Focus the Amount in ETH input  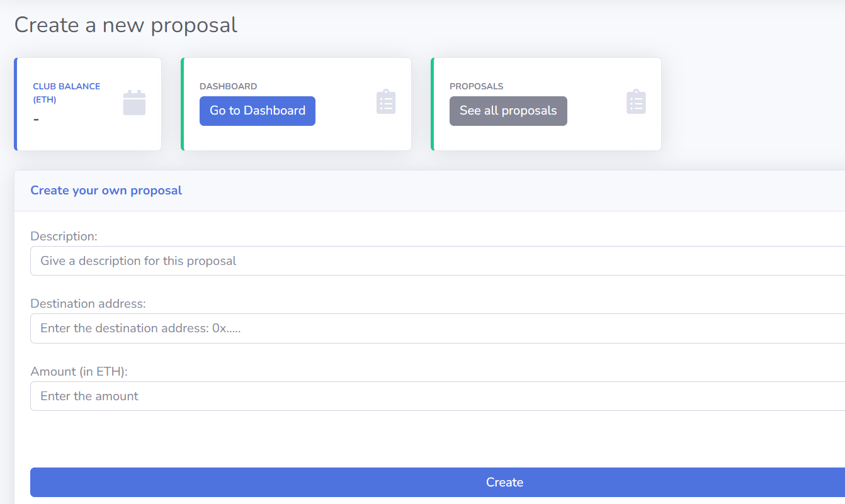[x=438, y=396]
